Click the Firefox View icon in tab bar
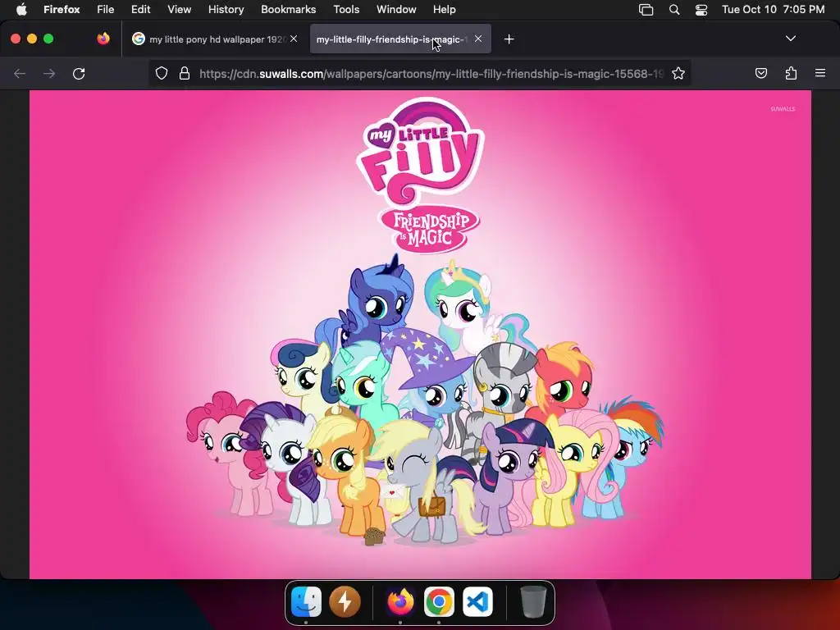This screenshot has width=840, height=630. [103, 39]
